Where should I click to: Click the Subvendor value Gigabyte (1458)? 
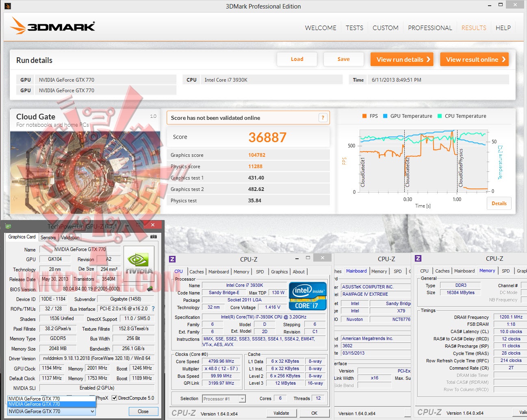[x=126, y=299]
